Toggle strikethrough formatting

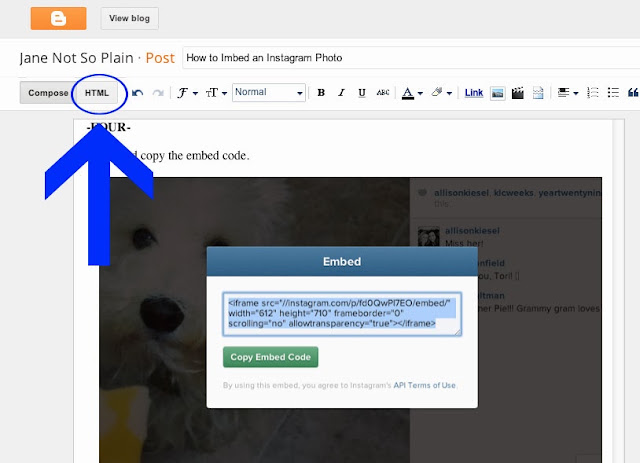click(383, 93)
